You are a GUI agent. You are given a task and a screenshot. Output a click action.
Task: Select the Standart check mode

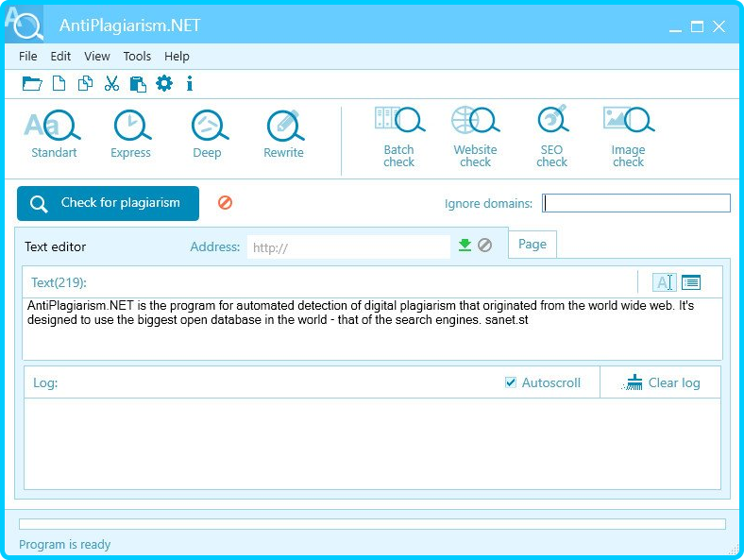tap(54, 134)
